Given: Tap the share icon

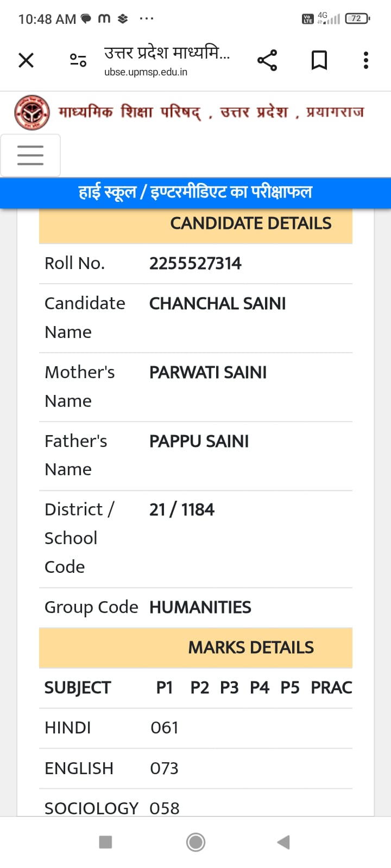Looking at the screenshot, I should coord(267,60).
